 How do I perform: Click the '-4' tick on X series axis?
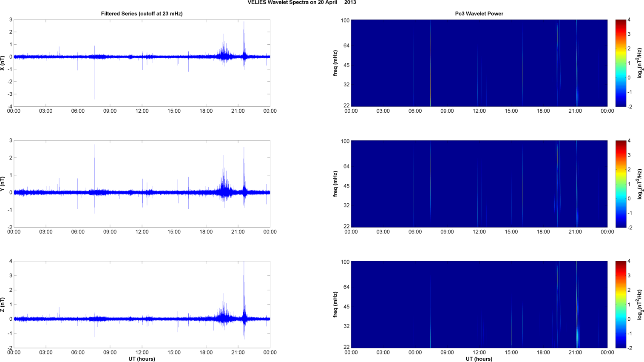(x=9, y=106)
